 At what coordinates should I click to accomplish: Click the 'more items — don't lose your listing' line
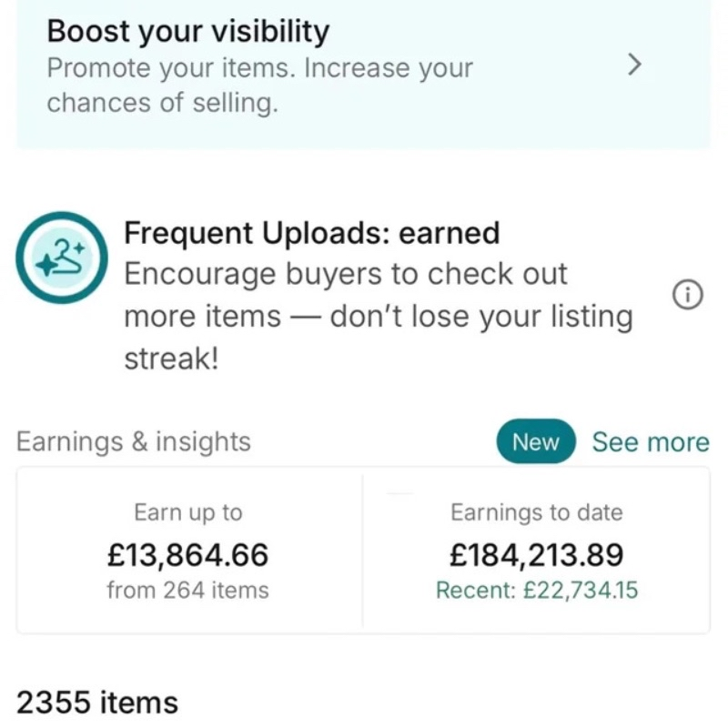tap(378, 317)
